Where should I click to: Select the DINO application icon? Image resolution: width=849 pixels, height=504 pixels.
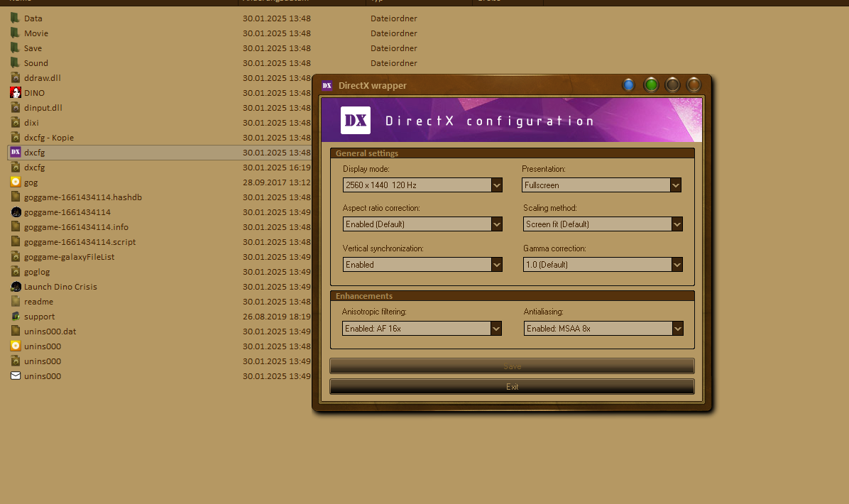15,92
